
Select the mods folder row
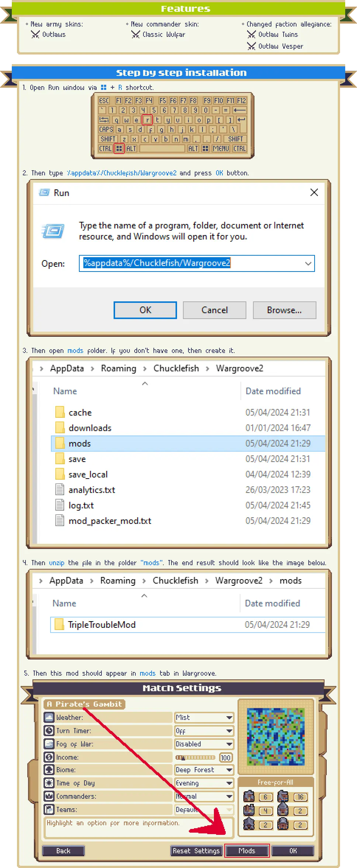click(x=188, y=444)
